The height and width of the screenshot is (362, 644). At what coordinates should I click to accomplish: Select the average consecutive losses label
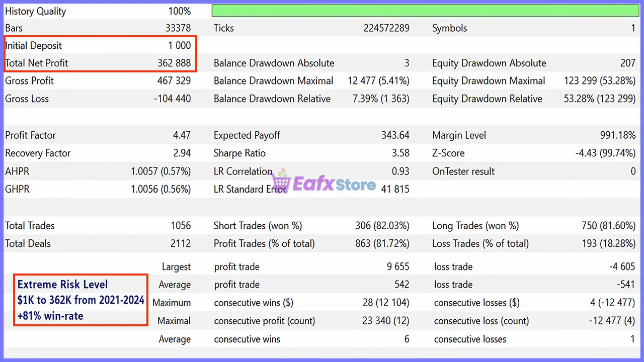pyautogui.click(x=470, y=339)
